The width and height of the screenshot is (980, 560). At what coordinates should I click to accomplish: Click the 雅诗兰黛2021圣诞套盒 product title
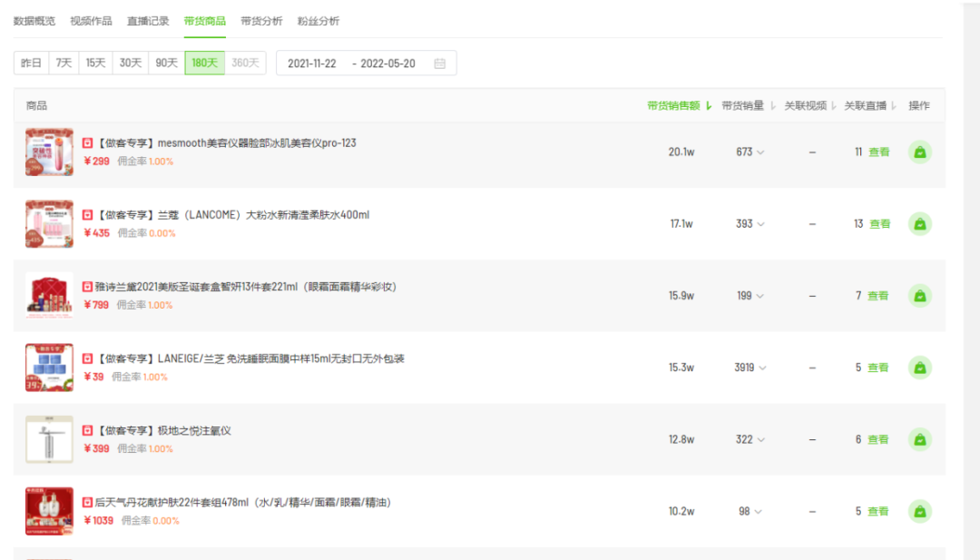tap(246, 287)
